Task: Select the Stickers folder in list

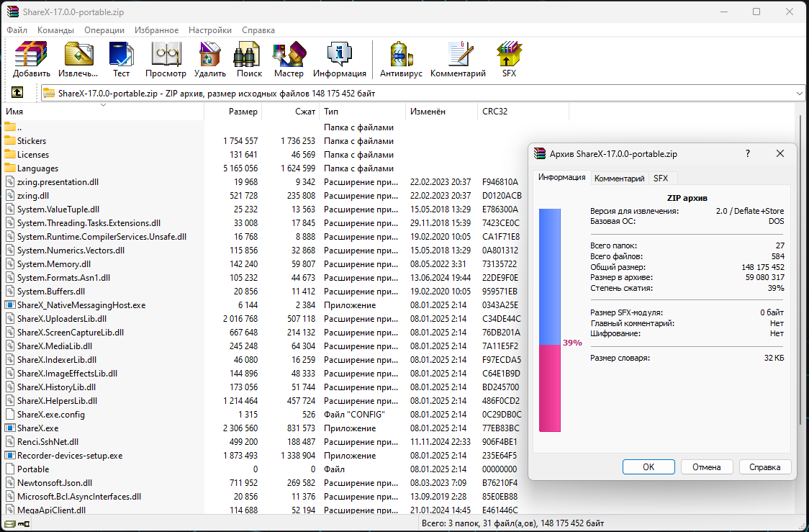Action: [32, 141]
